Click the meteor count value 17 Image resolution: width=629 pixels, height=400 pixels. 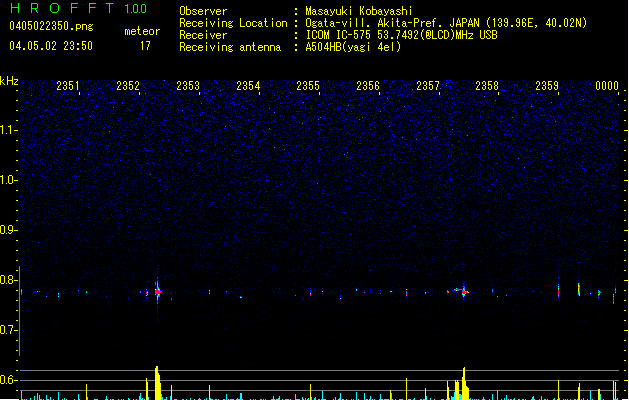pyautogui.click(x=145, y=46)
